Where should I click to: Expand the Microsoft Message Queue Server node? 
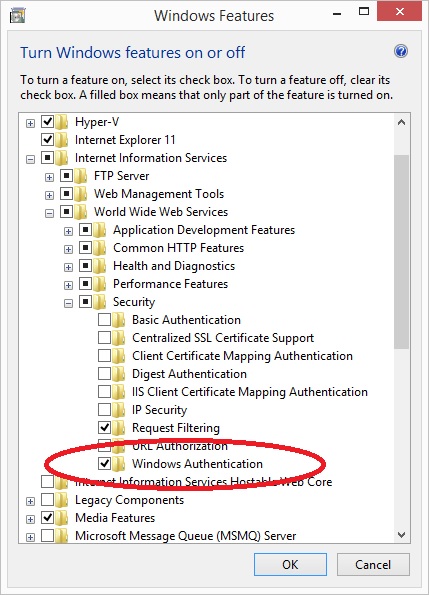(x=30, y=537)
